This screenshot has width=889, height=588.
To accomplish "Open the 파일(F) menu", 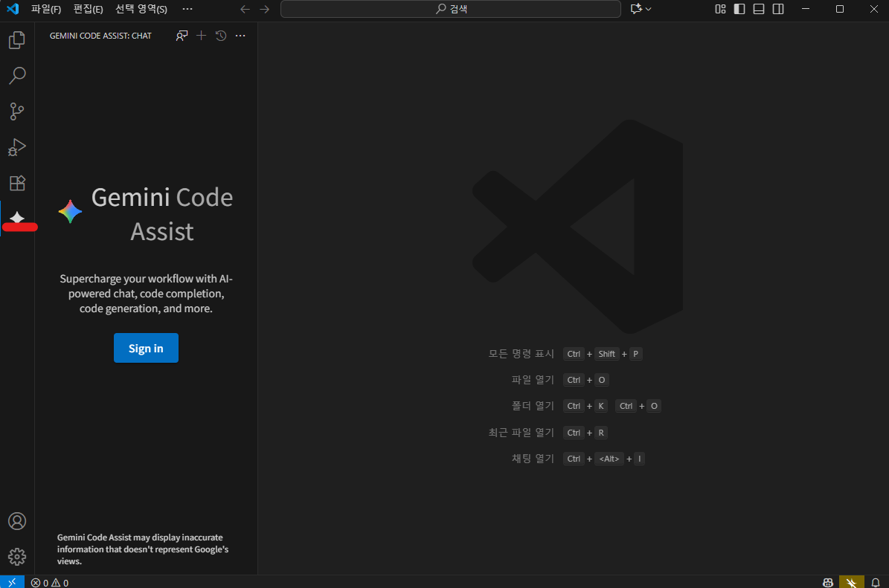I will point(46,9).
